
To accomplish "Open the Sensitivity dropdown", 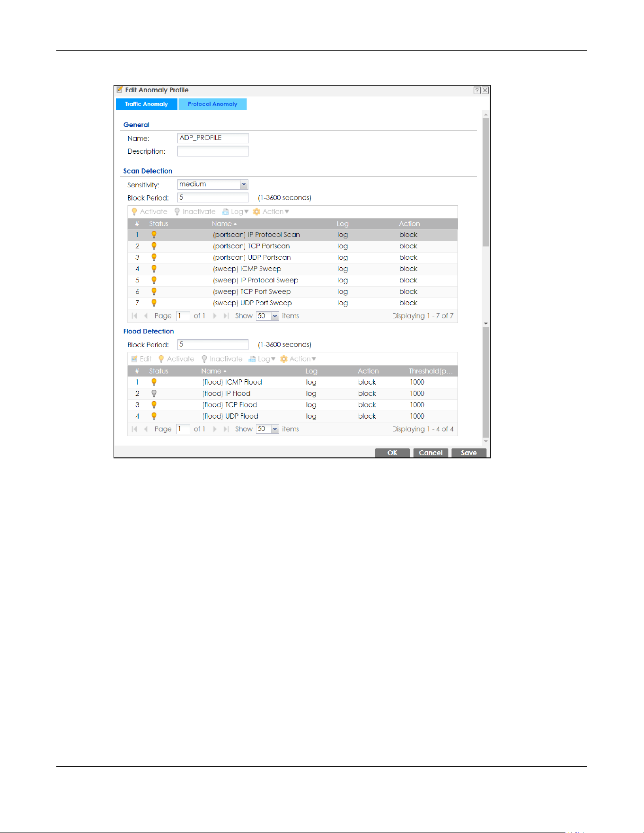I will coord(244,184).
